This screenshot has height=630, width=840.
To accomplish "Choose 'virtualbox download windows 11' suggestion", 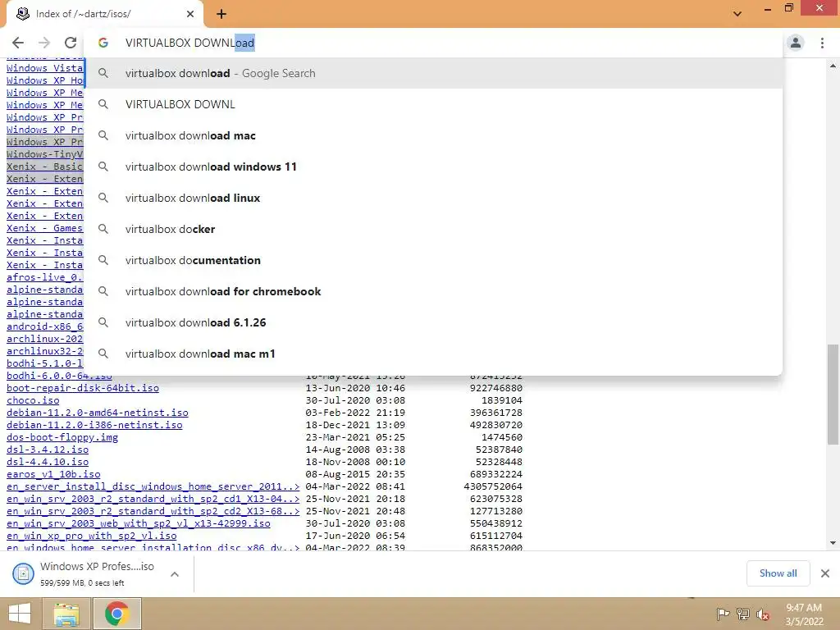I will point(433,167).
